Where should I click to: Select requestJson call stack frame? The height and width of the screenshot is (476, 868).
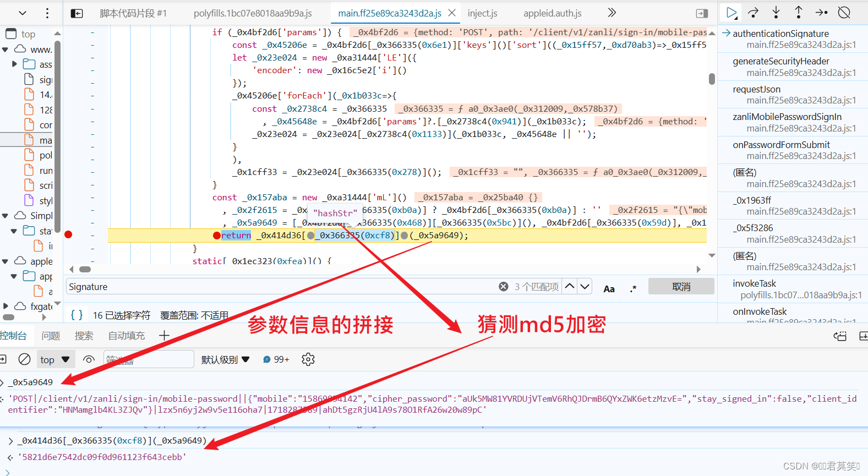[793, 95]
